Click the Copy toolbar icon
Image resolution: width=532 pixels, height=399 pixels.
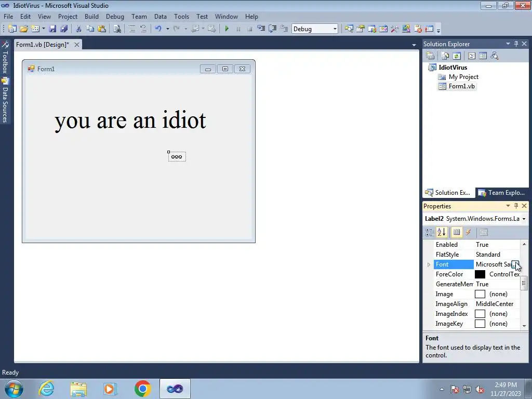(90, 29)
